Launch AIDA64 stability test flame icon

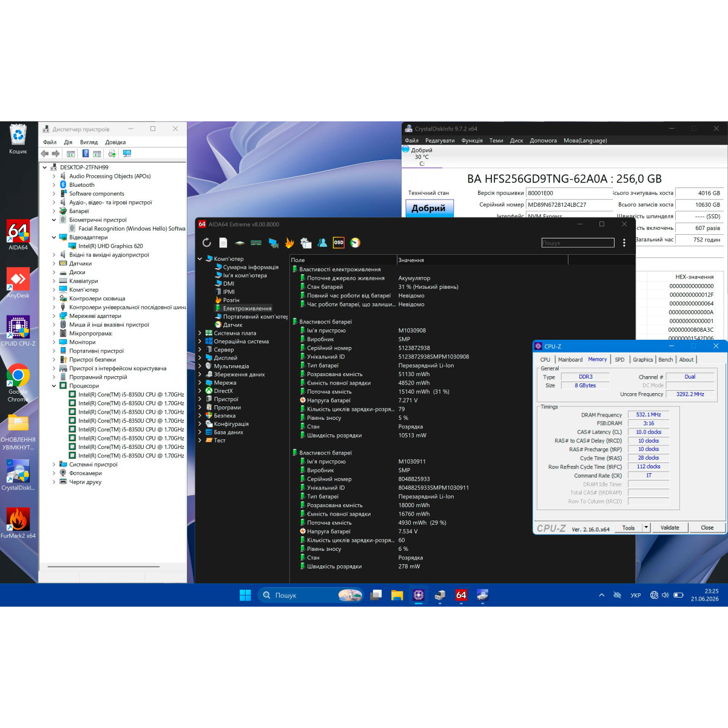coord(289,243)
